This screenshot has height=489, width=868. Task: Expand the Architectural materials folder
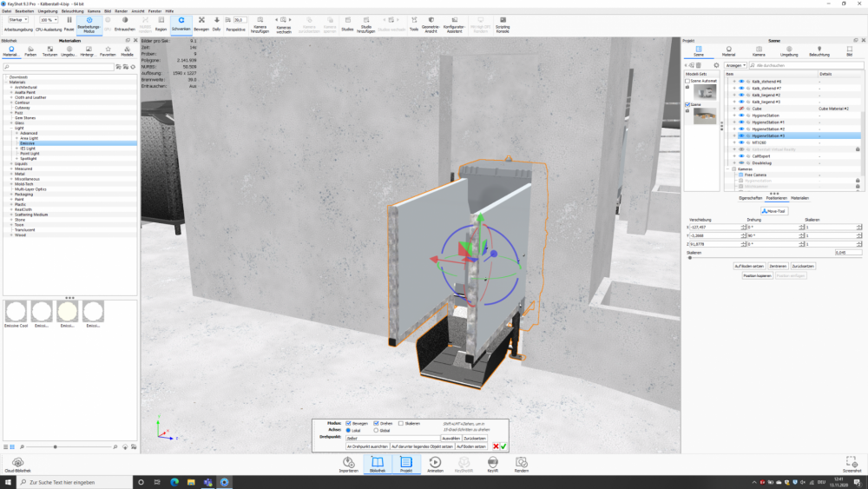pos(11,87)
